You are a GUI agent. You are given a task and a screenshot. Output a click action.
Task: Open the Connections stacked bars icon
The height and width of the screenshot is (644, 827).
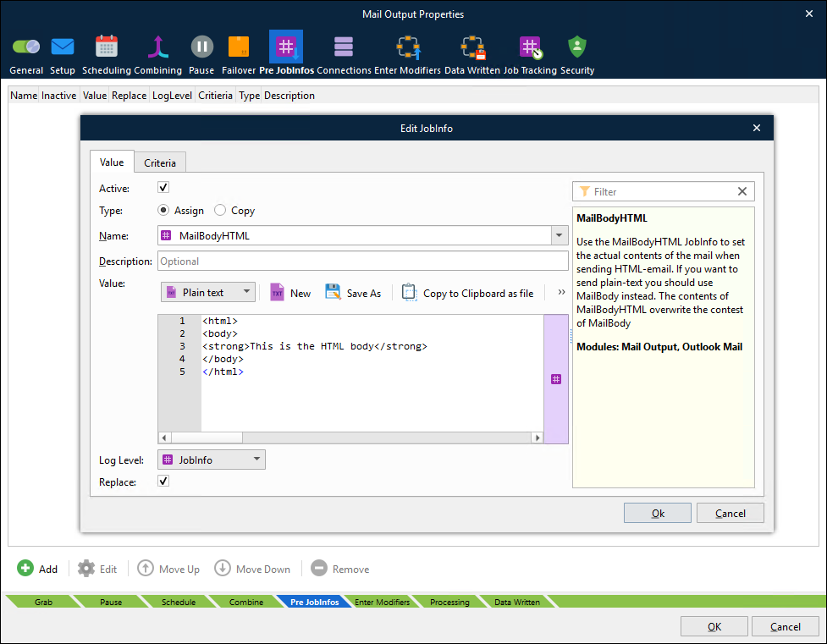[344, 47]
